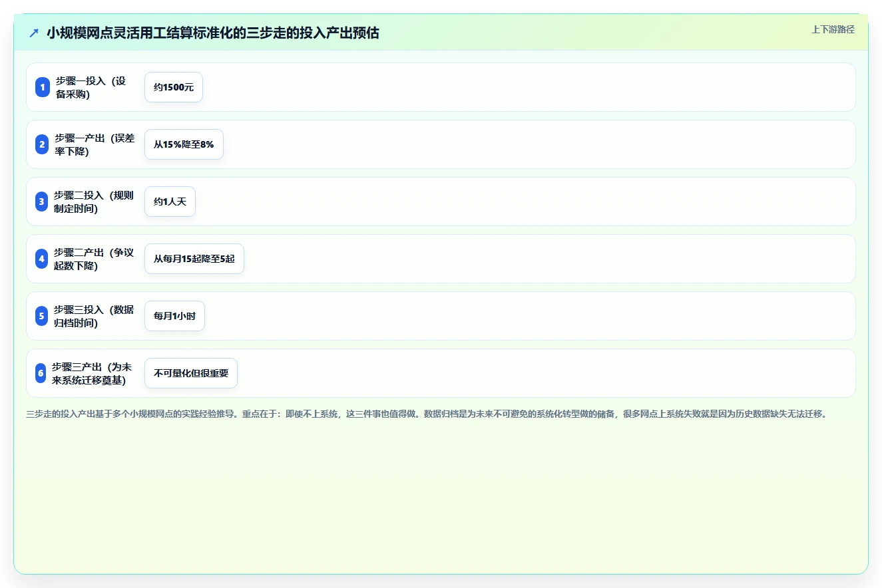Select the label 步骤三投入（数据归档时间）
The height and width of the screenshot is (588, 882).
(95, 316)
